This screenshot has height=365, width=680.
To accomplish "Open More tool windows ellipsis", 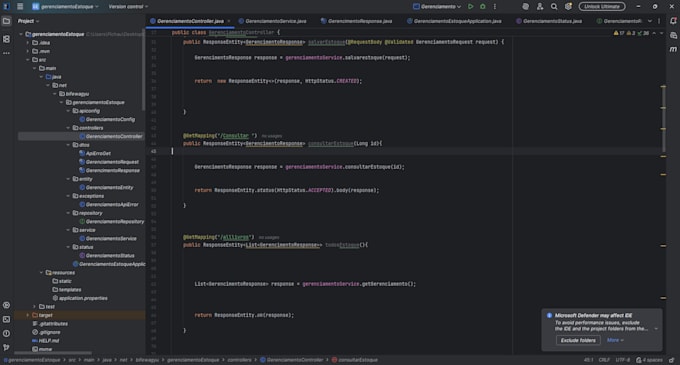I will [x=7, y=53].
